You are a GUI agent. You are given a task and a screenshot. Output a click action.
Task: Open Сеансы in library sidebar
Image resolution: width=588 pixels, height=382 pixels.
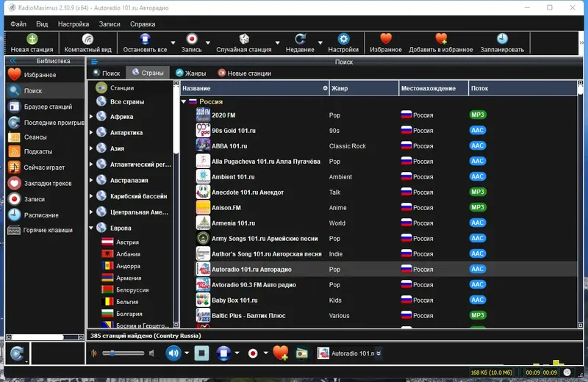click(x=45, y=137)
